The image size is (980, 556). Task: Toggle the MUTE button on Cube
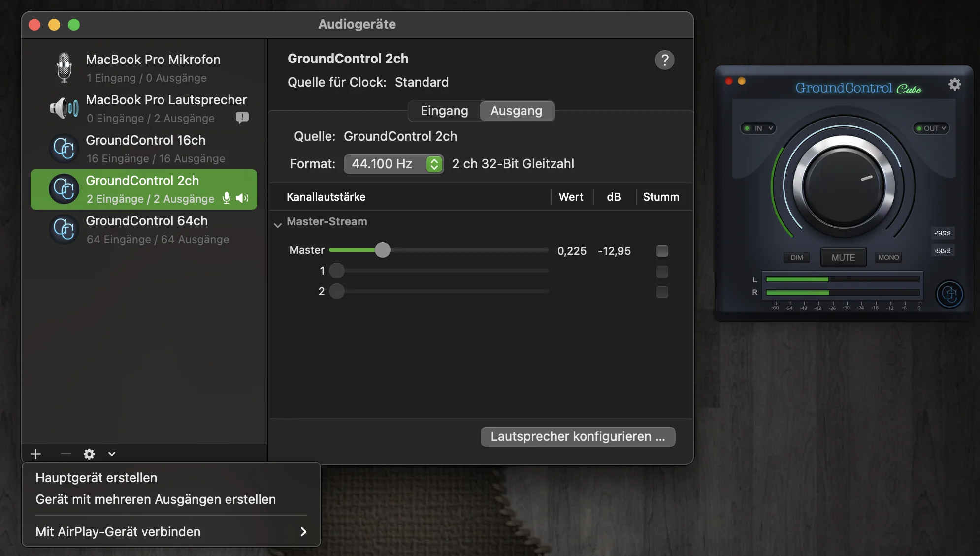[843, 257]
